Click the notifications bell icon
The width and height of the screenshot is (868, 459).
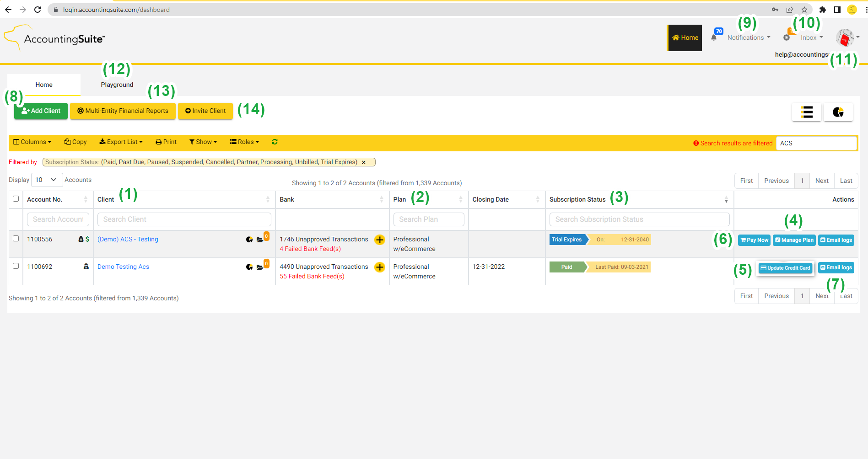click(714, 38)
